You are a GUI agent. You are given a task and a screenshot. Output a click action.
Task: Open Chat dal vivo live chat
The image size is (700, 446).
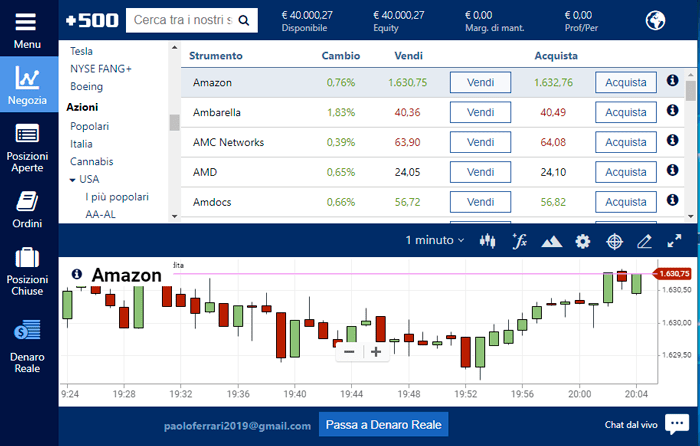(x=647, y=425)
